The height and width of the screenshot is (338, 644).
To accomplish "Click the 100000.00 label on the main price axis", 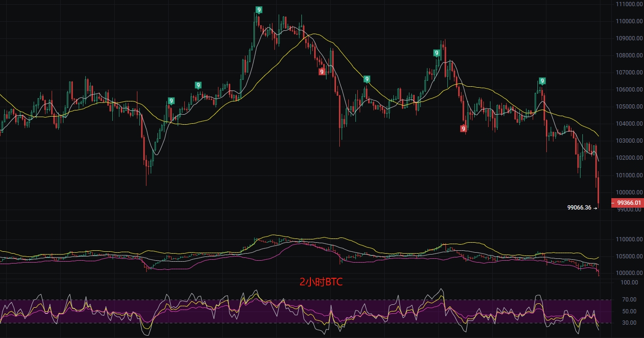I will click(629, 192).
